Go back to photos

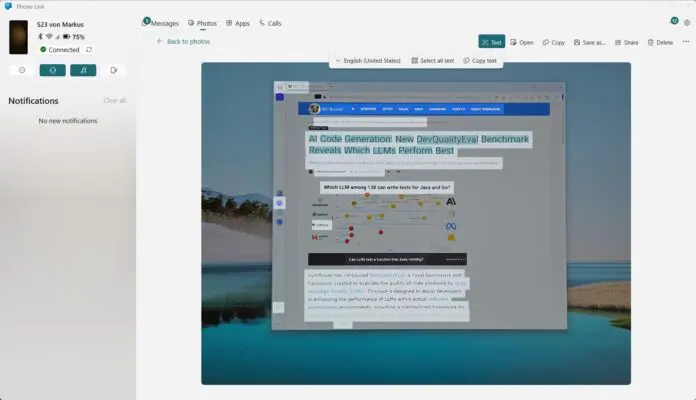[x=183, y=41]
